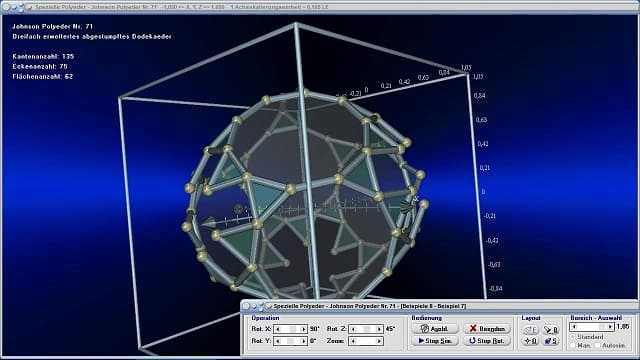Click the Rot. Z scrollbar thumb
The height and width of the screenshot is (360, 640).
click(x=367, y=329)
